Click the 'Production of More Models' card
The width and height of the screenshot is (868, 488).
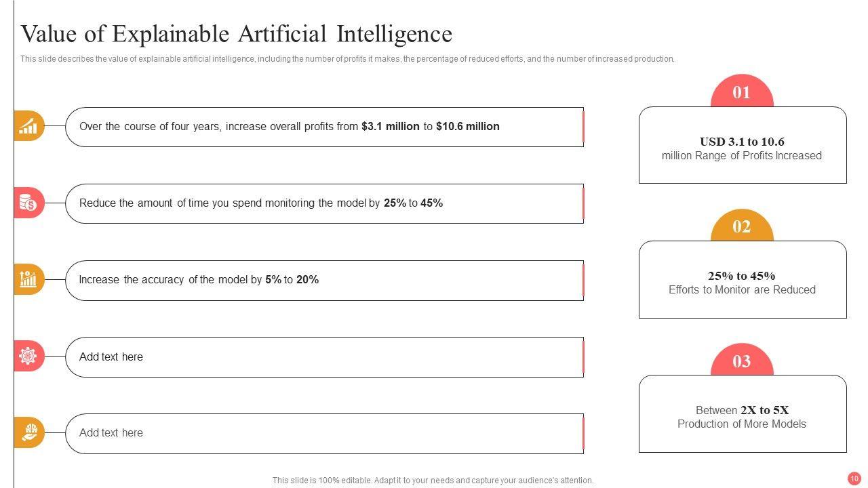[742, 417]
